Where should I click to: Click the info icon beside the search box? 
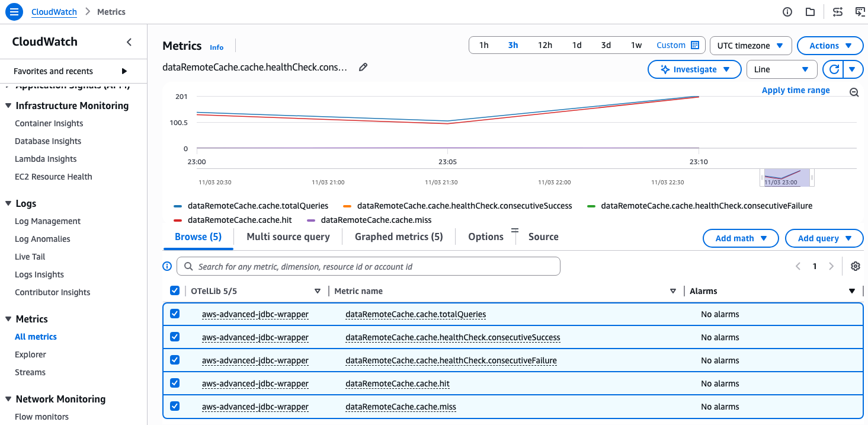[x=167, y=266]
